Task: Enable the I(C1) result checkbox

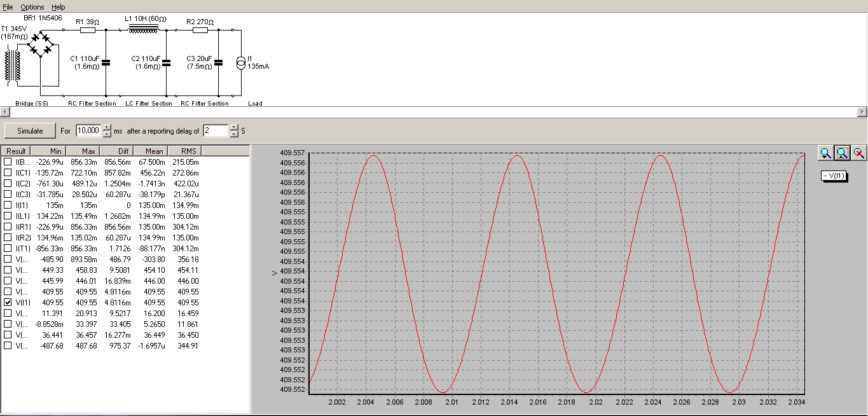Action: [8, 172]
